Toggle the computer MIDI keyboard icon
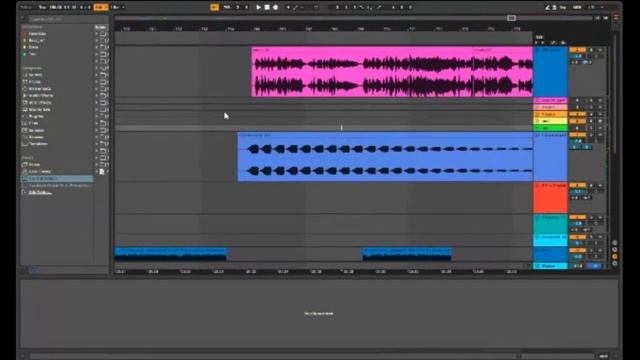 point(554,7)
